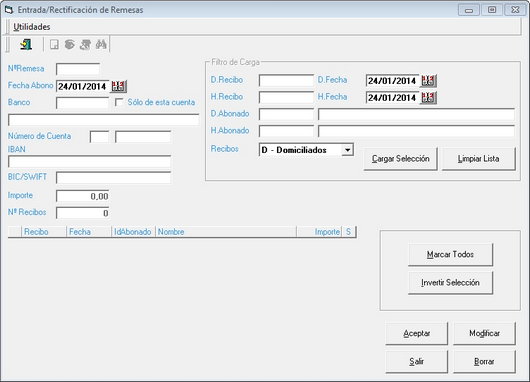Click the Cargar Selección button
The width and height of the screenshot is (530, 382).
tap(401, 159)
